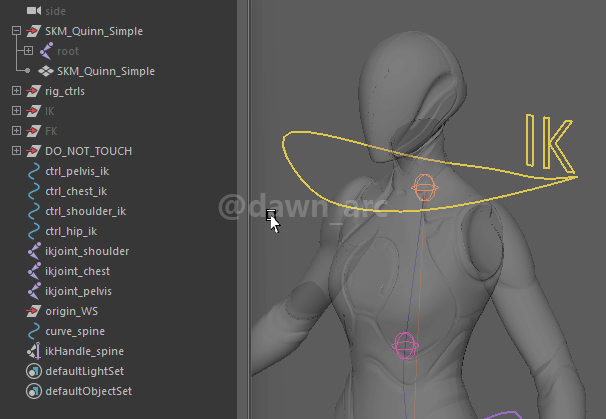Select ikjoint_shoulder in the outliner
606x419 pixels.
(87, 252)
